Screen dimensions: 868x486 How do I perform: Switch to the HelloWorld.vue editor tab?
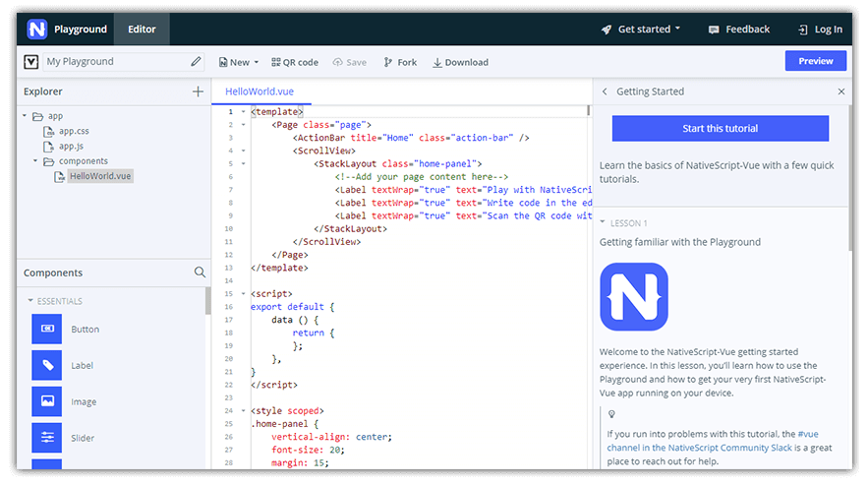click(260, 91)
